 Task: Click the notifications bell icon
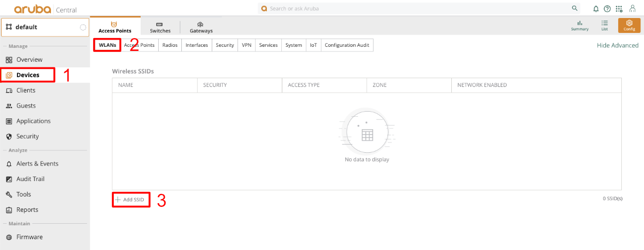pyautogui.click(x=596, y=9)
